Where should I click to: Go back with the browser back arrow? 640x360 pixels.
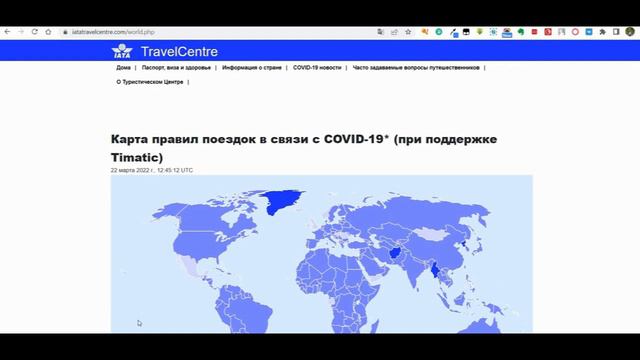(7, 32)
